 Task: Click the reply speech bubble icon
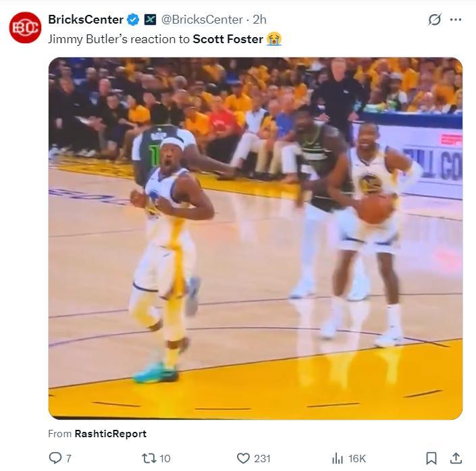point(55,458)
